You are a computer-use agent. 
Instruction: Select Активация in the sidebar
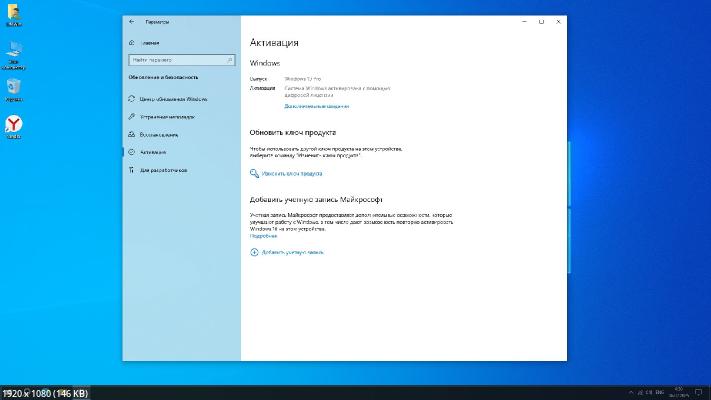[x=147, y=152]
